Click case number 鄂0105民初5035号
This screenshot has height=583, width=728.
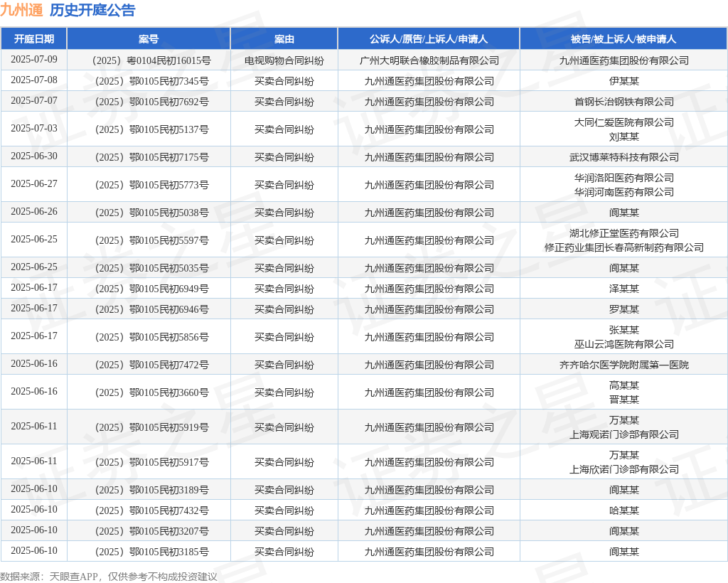point(151,268)
